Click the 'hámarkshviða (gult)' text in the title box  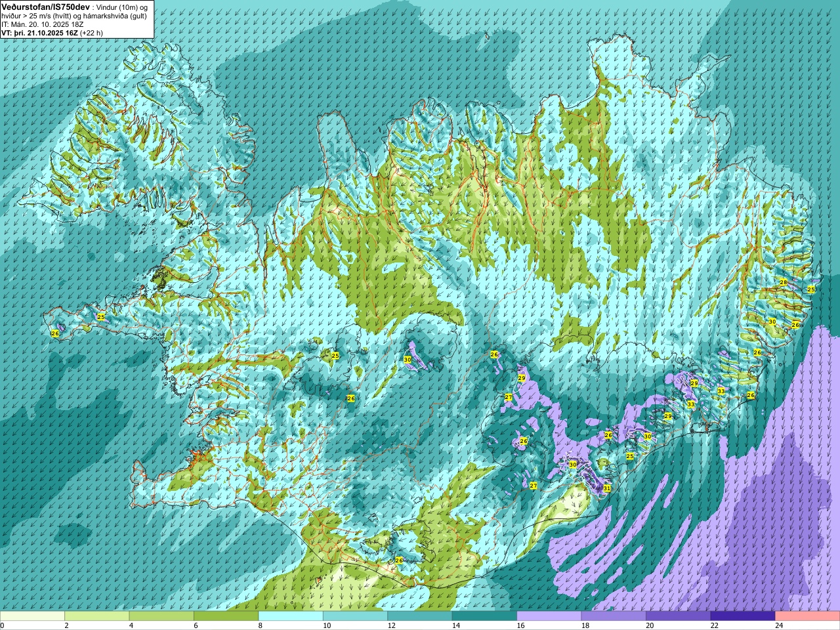click(x=114, y=15)
